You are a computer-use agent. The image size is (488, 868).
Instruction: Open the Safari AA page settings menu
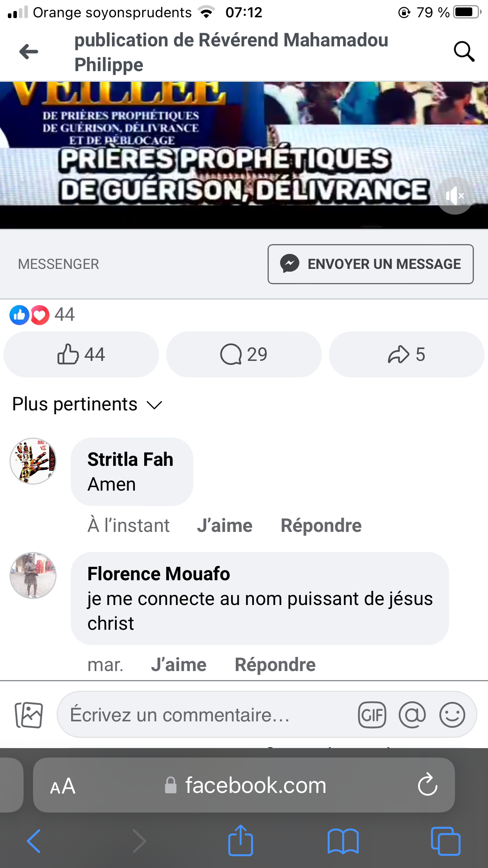point(63,786)
